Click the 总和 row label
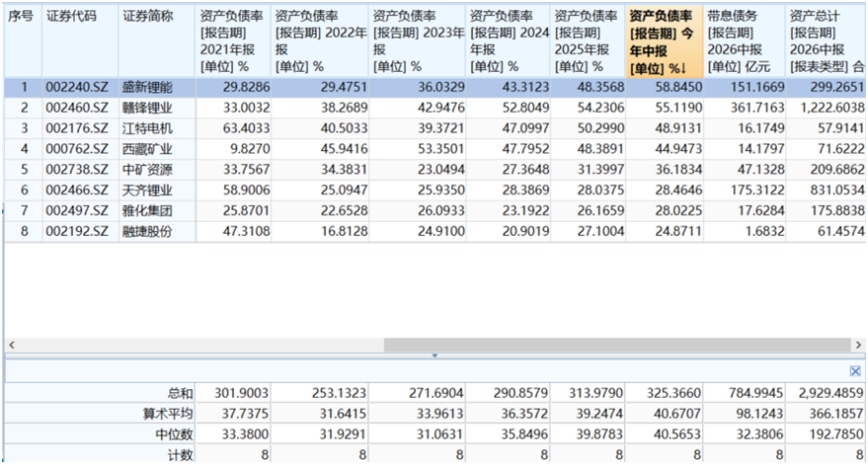 [x=181, y=394]
